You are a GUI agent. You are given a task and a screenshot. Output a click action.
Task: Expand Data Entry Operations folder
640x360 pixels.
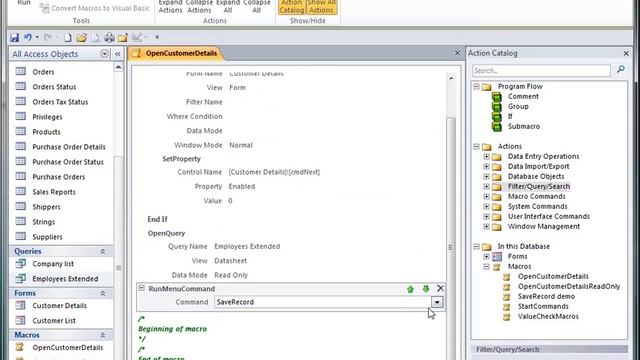(486, 156)
